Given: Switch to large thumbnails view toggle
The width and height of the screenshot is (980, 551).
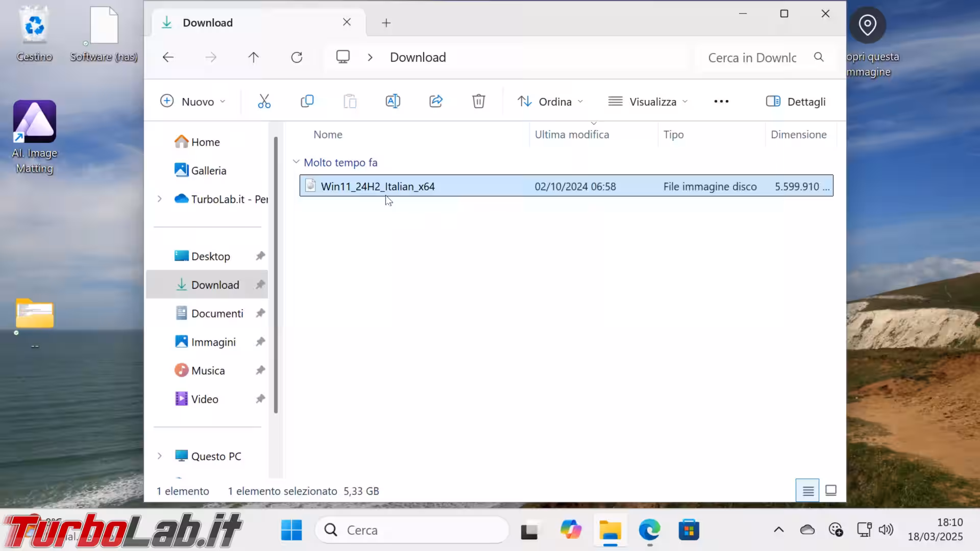Looking at the screenshot, I should pos(831,491).
